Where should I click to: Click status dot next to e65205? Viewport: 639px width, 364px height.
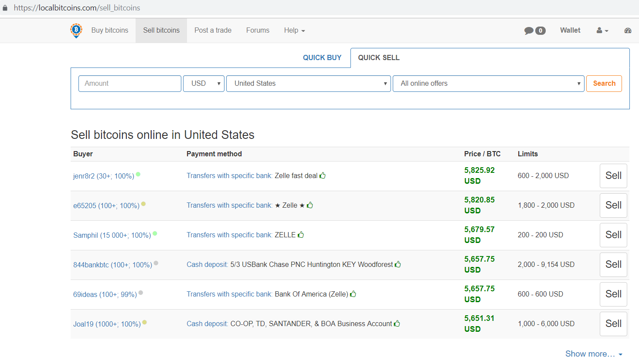click(x=143, y=204)
